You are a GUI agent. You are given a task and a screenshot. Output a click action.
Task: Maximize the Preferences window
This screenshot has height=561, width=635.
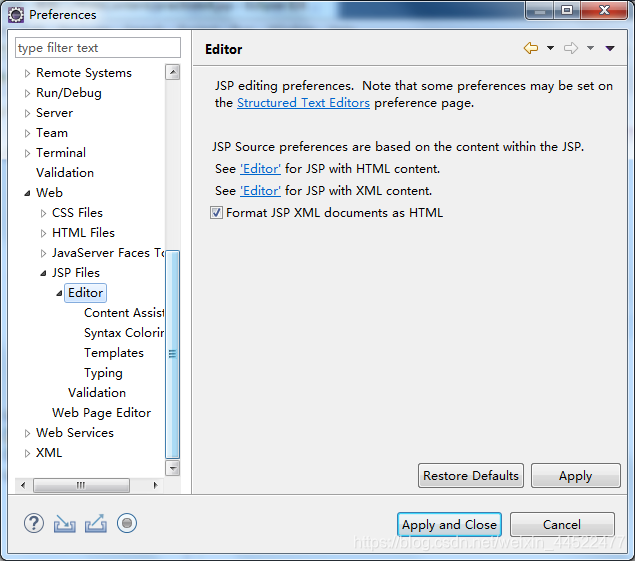pyautogui.click(x=567, y=10)
